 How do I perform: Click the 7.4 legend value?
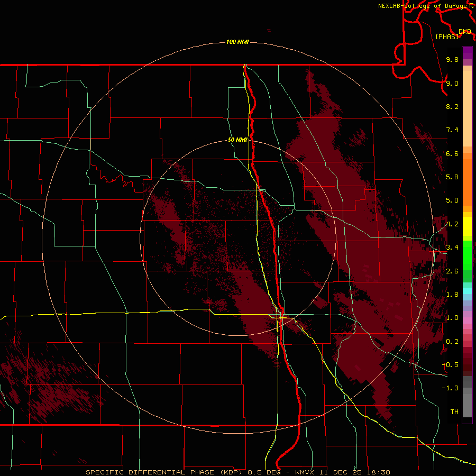click(x=452, y=130)
